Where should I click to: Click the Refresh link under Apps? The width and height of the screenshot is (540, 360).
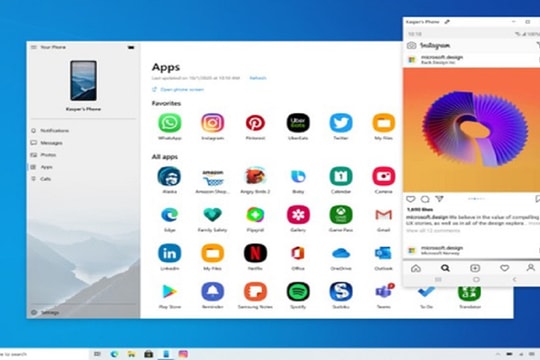coord(258,78)
